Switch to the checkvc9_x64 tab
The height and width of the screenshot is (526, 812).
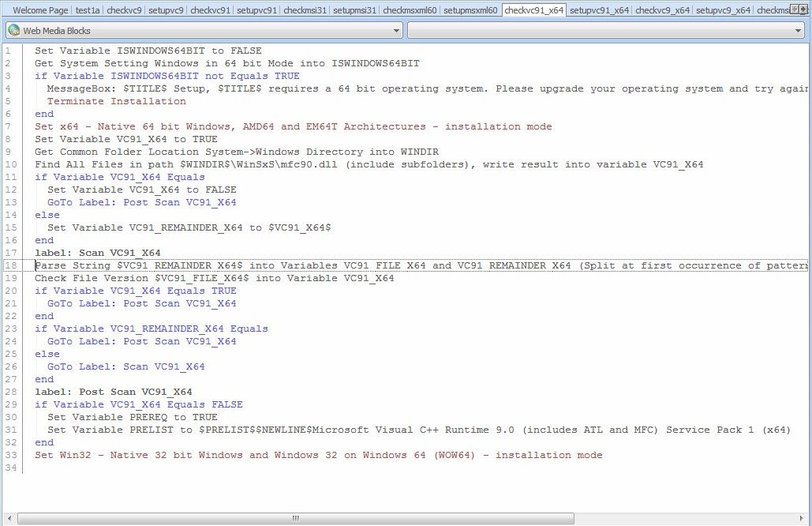[662, 10]
